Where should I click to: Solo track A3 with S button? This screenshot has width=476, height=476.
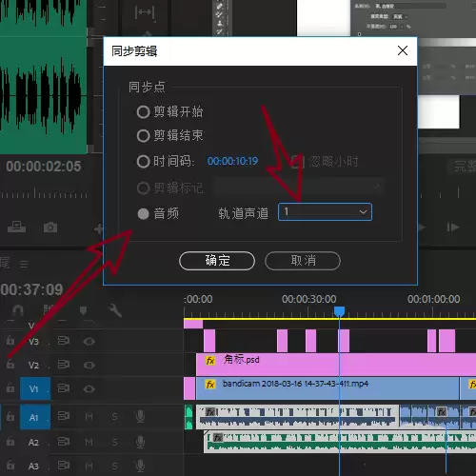click(x=114, y=466)
